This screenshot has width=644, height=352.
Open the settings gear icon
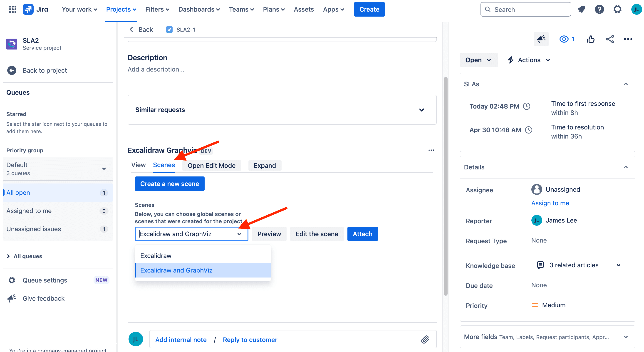point(617,10)
